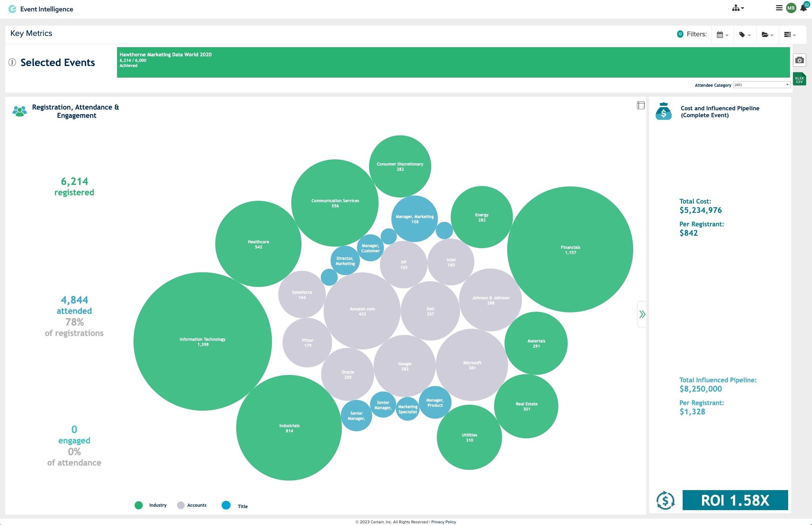812x525 pixels.
Task: Toggle the Accounts legend swatch
Action: [x=181, y=505]
